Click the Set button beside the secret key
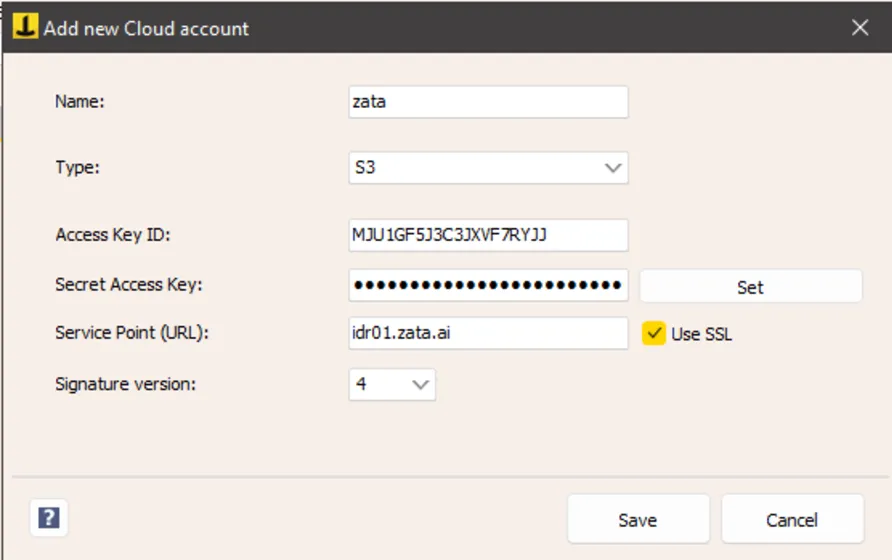Screen dimensions: 892x560 coord(751,286)
